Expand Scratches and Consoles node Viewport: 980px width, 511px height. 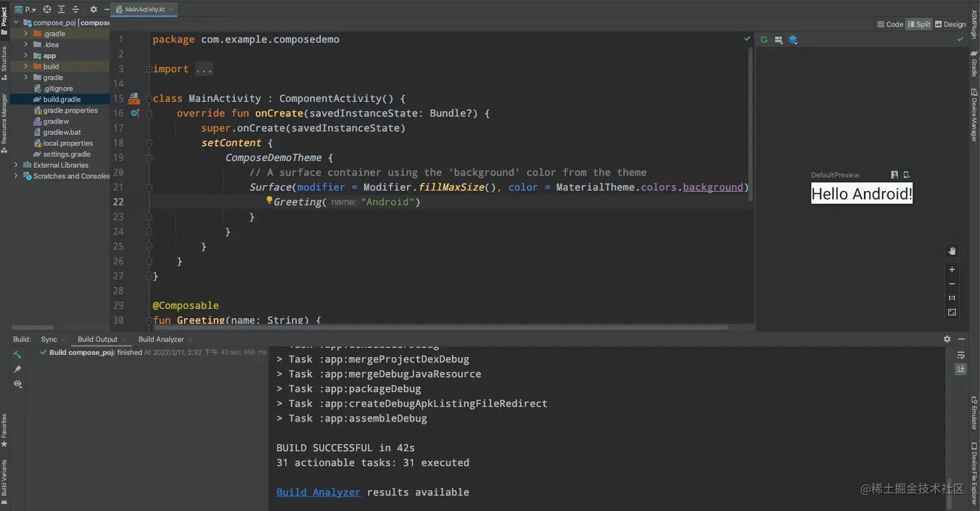16,176
